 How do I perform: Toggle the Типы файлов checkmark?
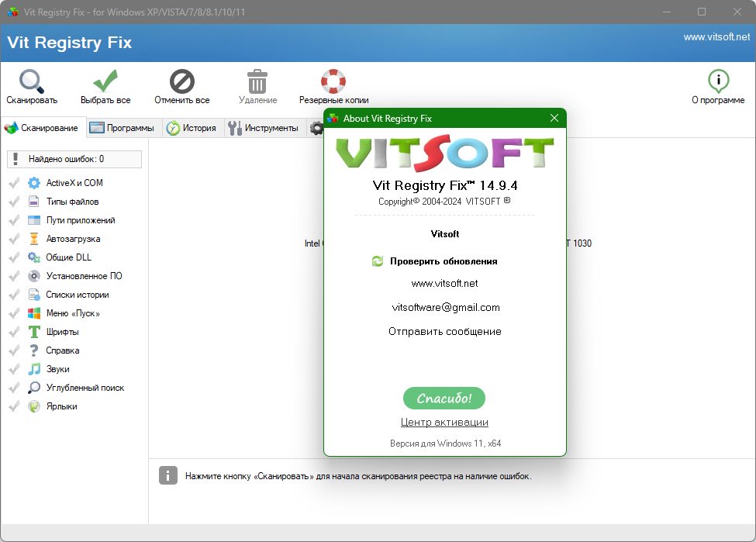(15, 202)
